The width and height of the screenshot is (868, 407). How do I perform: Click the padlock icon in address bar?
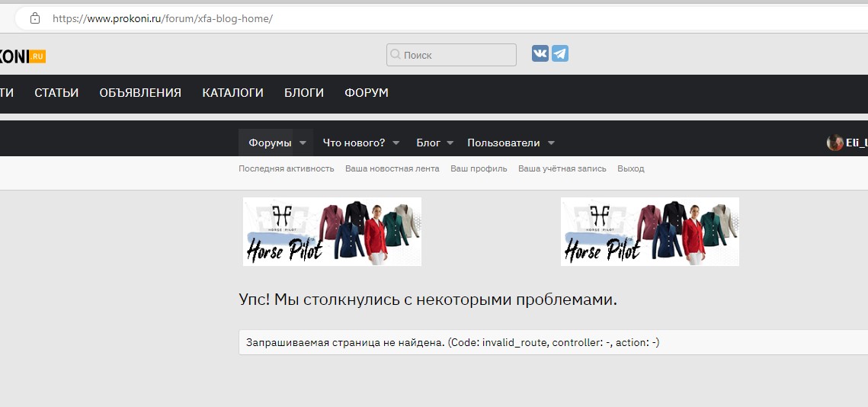[x=34, y=18]
